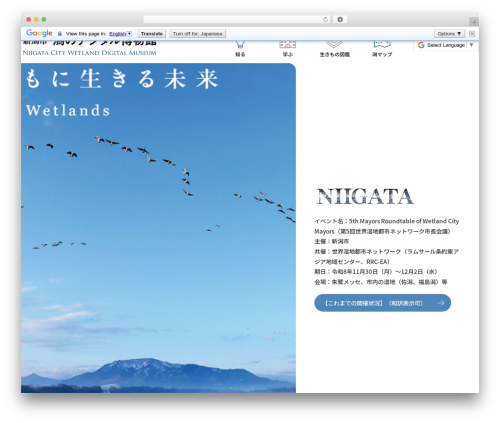Click the page reload icon in address bar

coord(325,19)
